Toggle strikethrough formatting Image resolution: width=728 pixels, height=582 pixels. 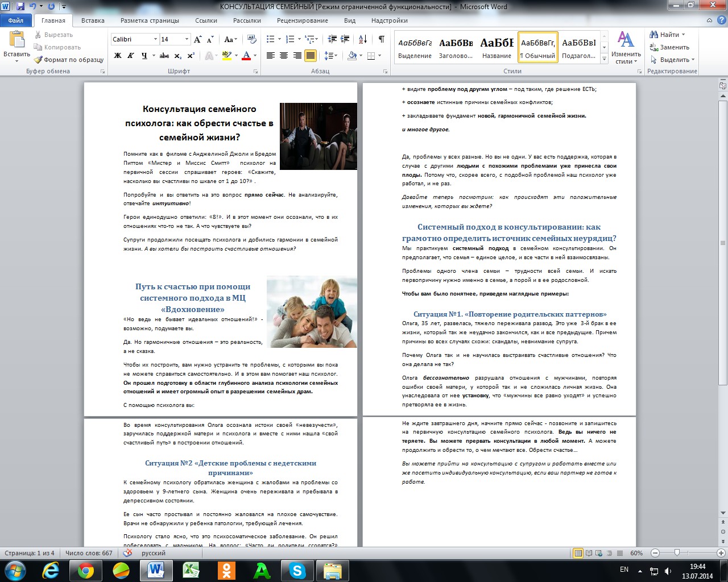click(164, 56)
